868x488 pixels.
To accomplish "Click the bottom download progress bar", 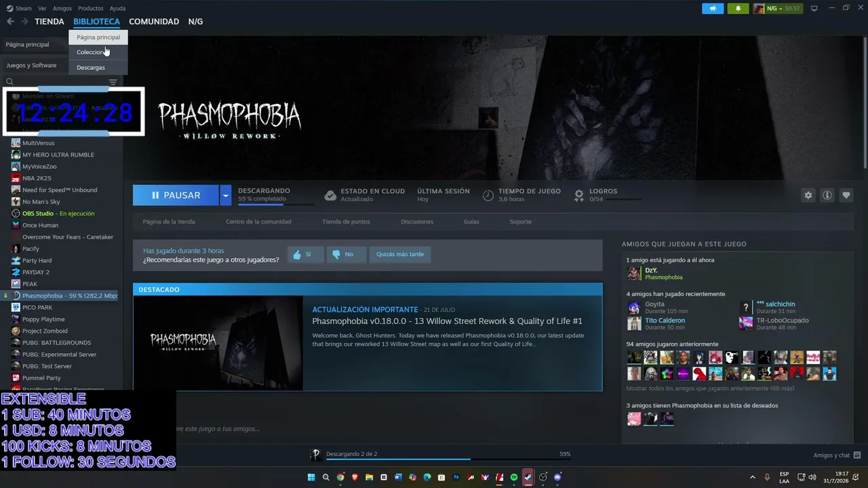I will coord(447,460).
